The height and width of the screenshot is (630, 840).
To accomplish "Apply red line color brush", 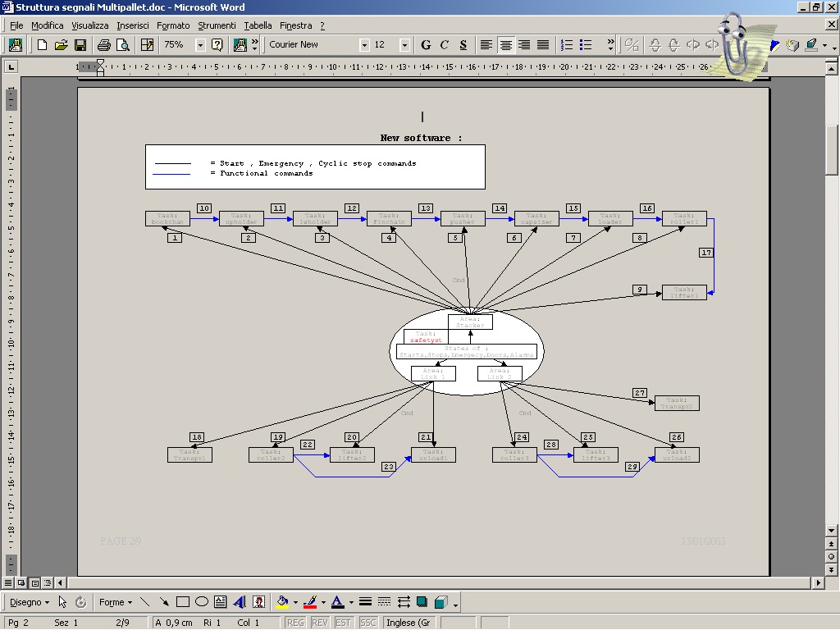I will click(x=310, y=602).
